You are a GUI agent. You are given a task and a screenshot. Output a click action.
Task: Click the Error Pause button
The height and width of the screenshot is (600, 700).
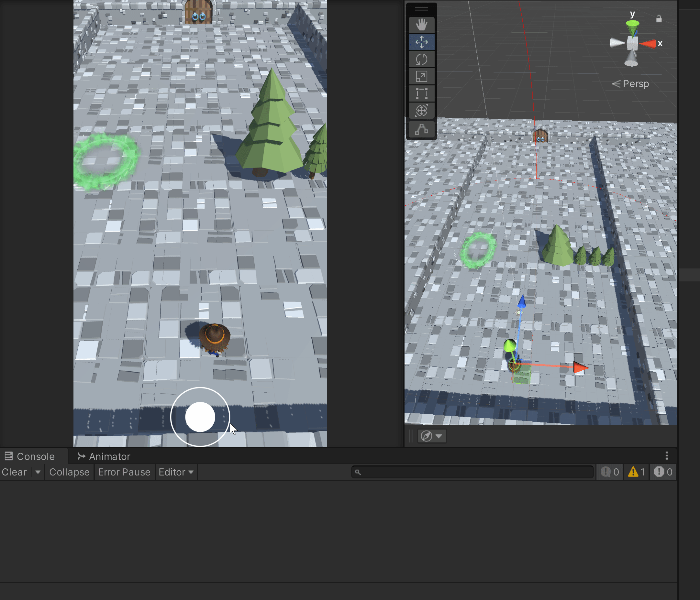(124, 472)
